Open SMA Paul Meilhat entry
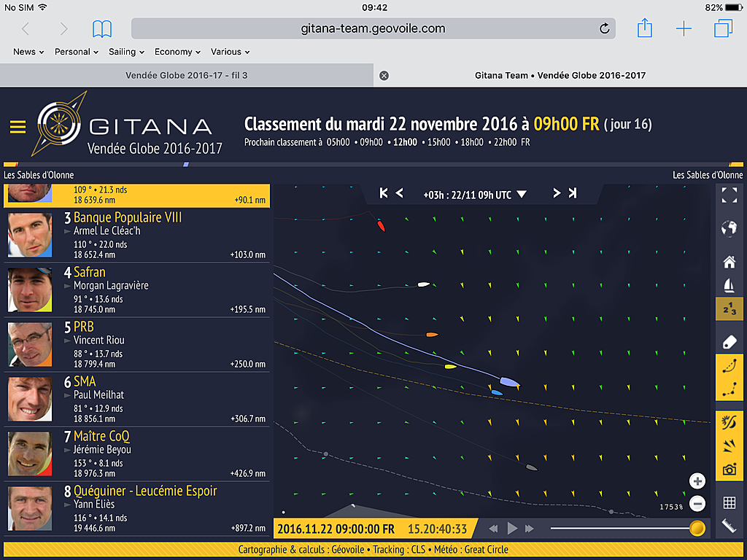 click(x=136, y=400)
